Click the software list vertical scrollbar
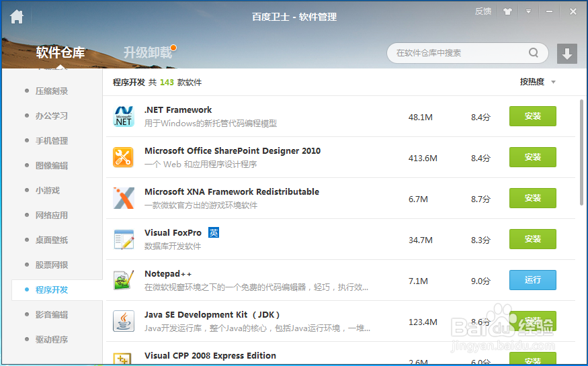588x366 pixels. tap(581, 152)
